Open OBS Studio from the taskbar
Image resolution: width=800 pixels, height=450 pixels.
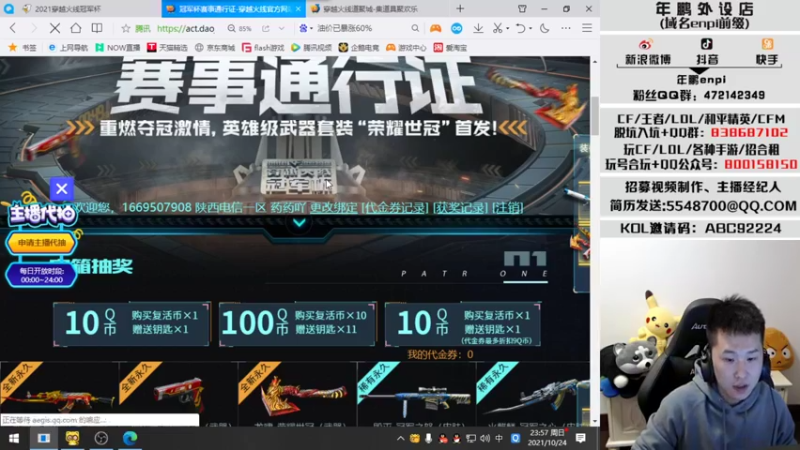[101, 438]
